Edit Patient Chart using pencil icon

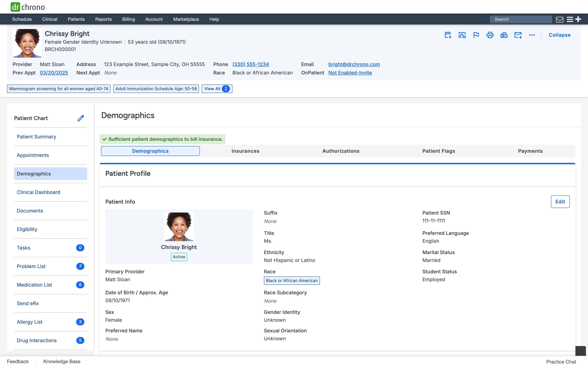tap(81, 118)
